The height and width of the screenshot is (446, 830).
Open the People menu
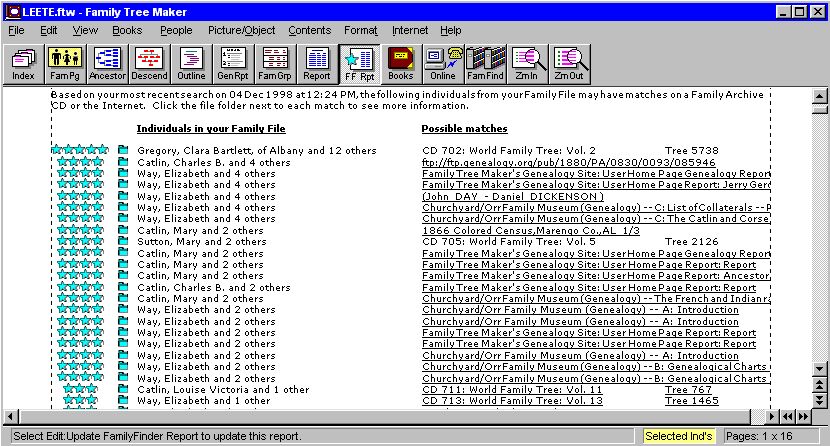(x=176, y=30)
